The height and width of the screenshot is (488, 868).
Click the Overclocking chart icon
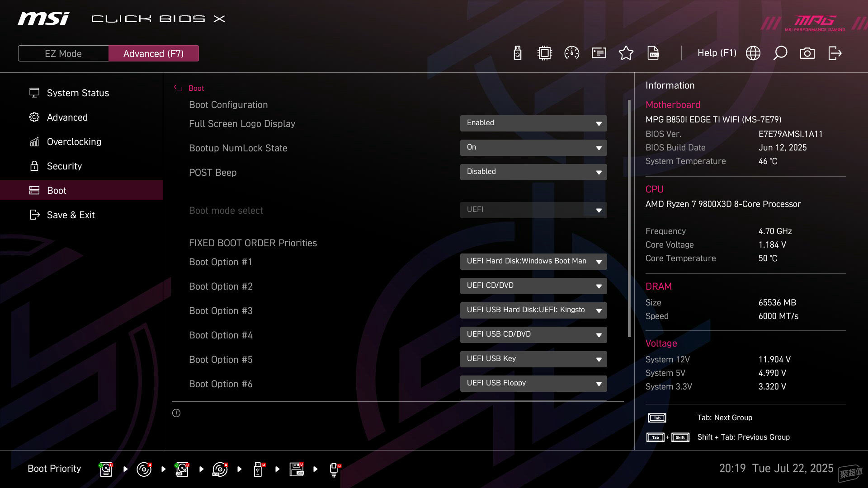(34, 142)
